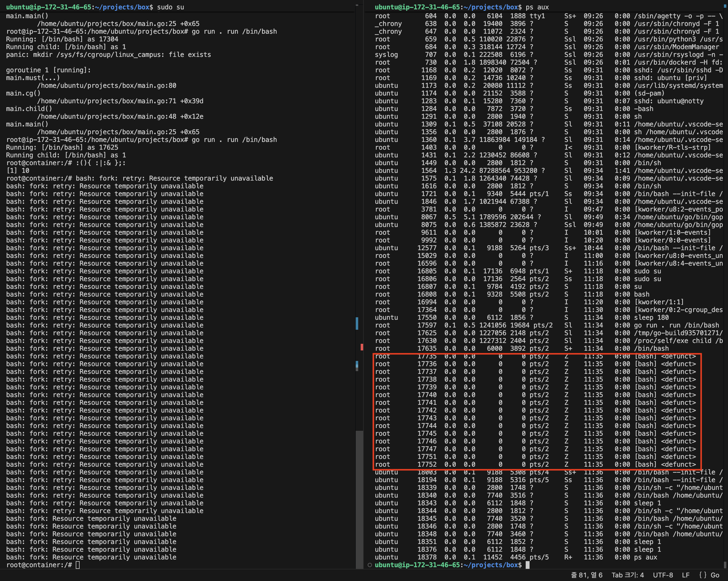The height and width of the screenshot is (581, 728).
Task: Select the UTF-8 encoding status item
Action: click(662, 575)
